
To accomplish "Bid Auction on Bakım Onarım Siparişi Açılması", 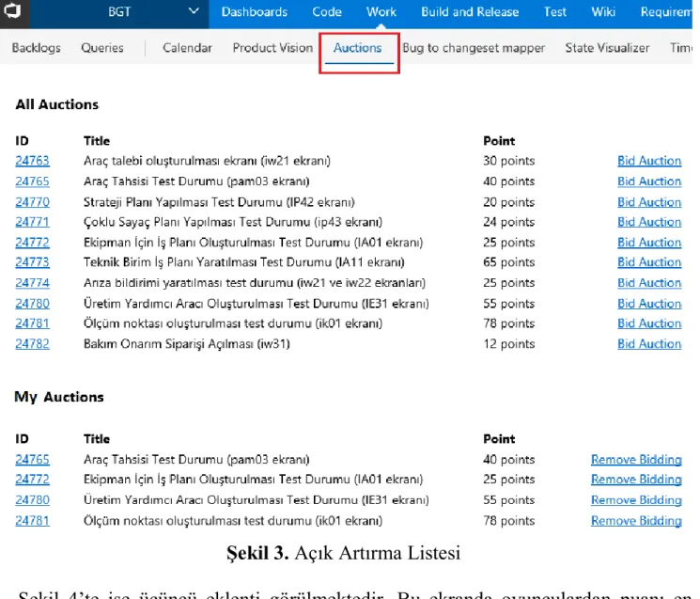I will (649, 344).
